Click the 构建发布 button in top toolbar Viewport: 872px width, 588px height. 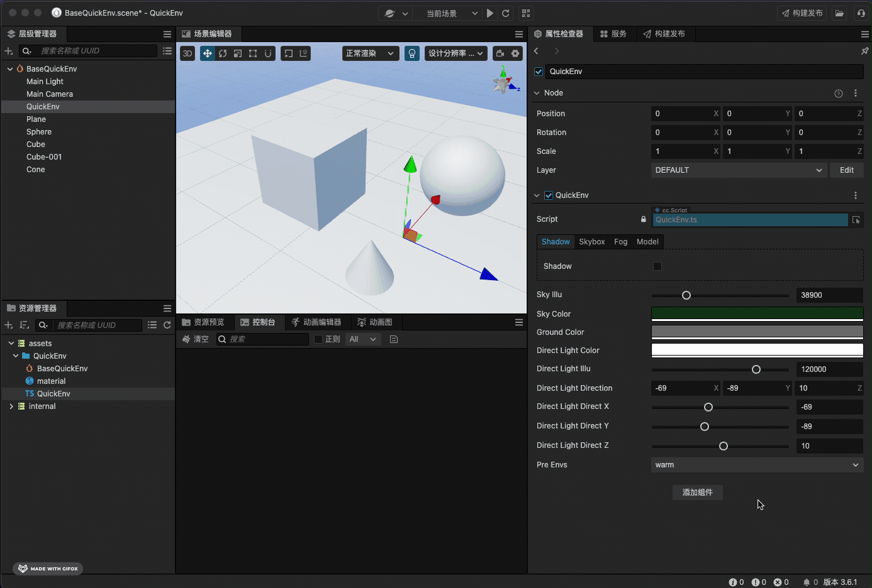[x=802, y=13]
